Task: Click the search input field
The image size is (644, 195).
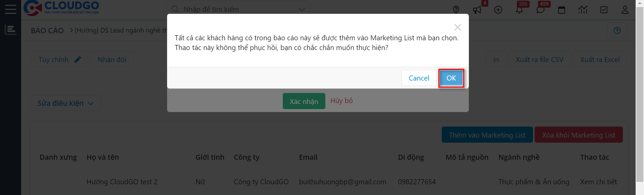Action: 235,9
